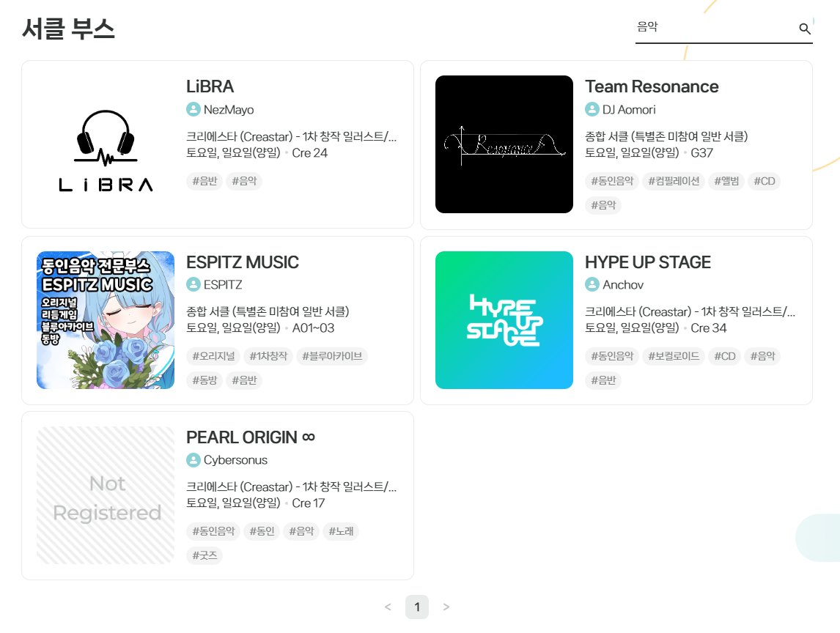Open the Not Registered placeholder thumbnail
The height and width of the screenshot is (633, 840).
point(106,495)
